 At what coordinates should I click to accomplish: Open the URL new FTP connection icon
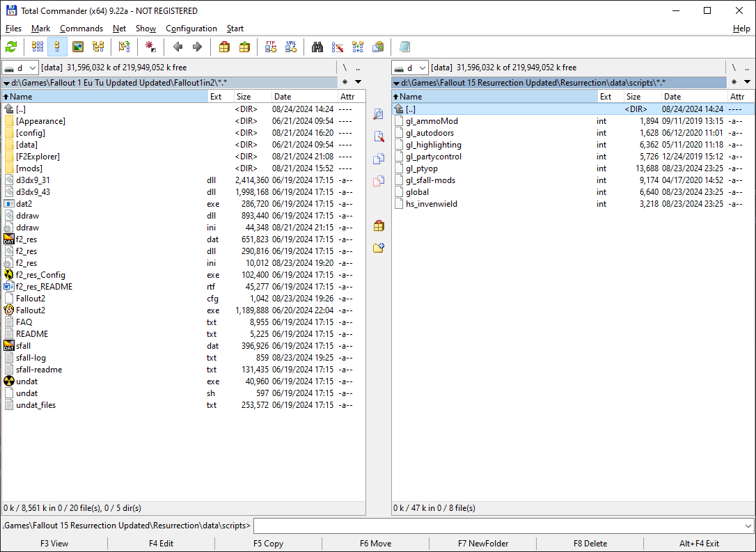[x=291, y=47]
